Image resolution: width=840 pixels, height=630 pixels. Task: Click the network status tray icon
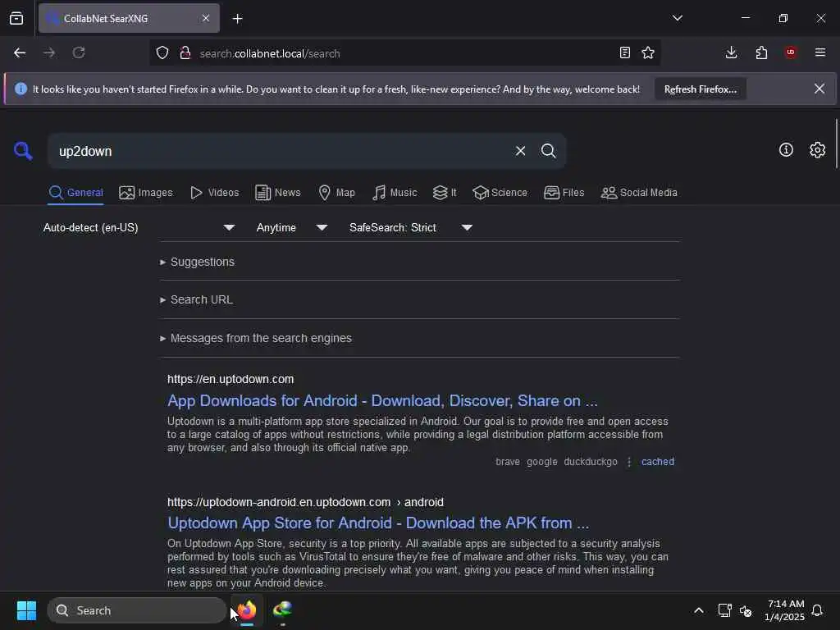tap(725, 610)
